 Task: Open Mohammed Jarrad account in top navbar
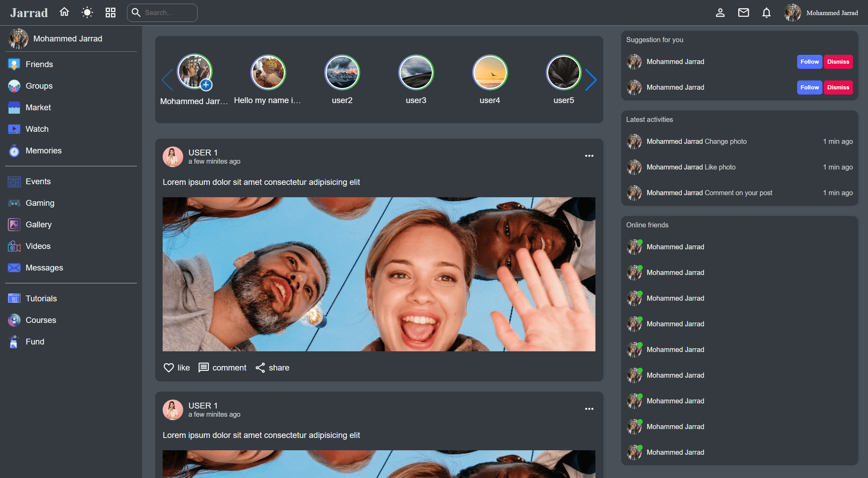(821, 13)
